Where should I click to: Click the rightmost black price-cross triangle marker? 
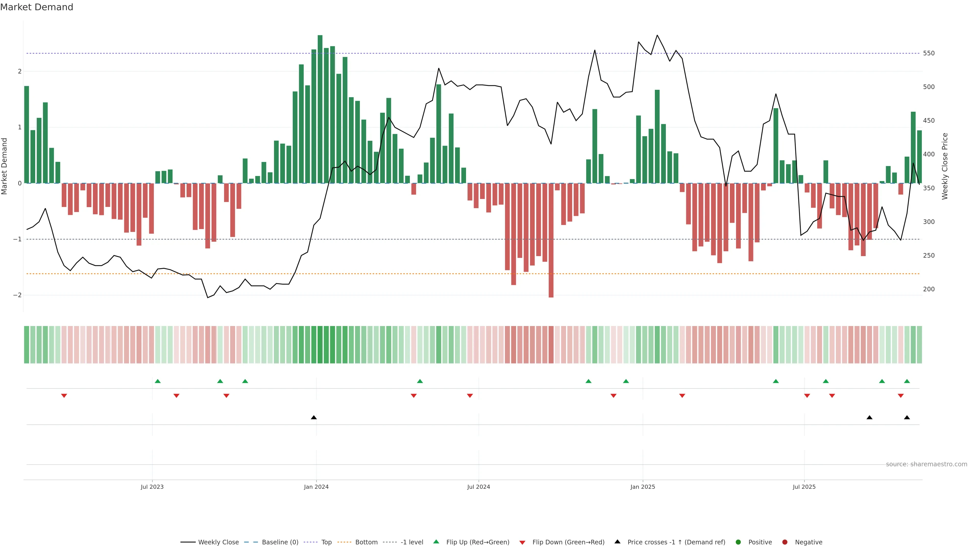coord(907,418)
